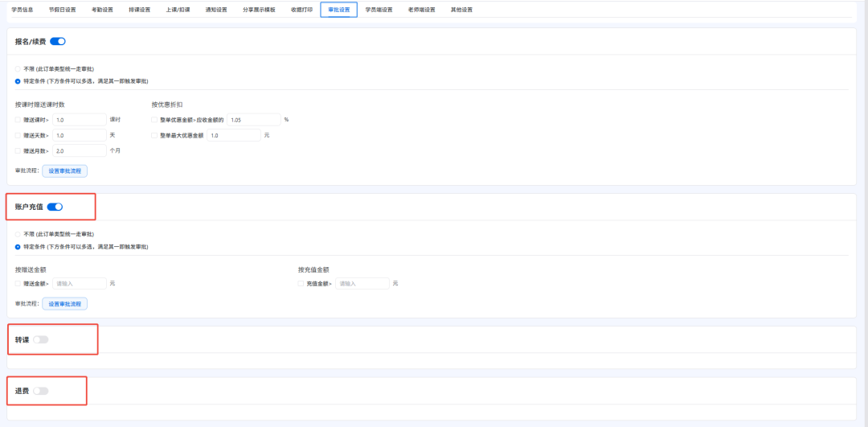Image resolution: width=868 pixels, height=427 pixels.
Task: Select 不限 radio under 报名/续费
Action: [18, 69]
